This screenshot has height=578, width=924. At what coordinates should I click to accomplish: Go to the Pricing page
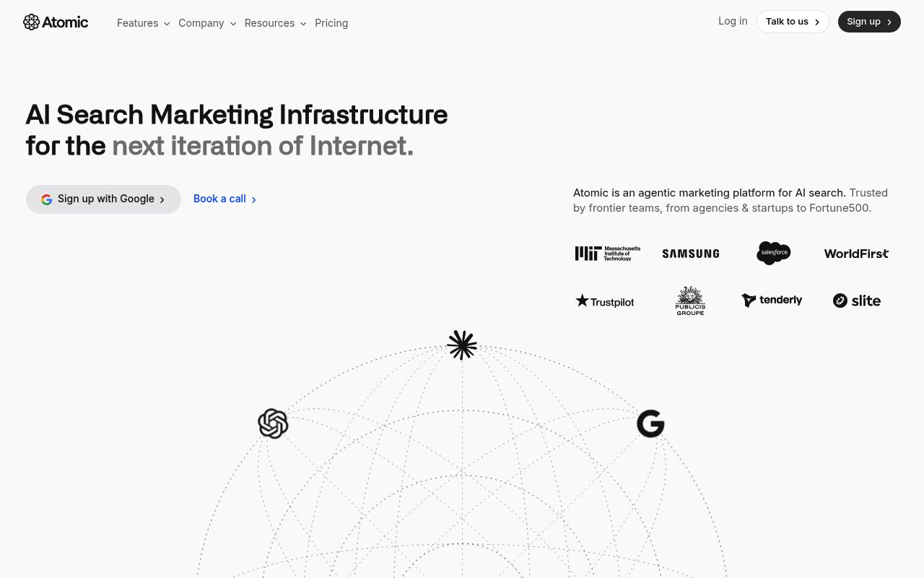[331, 23]
